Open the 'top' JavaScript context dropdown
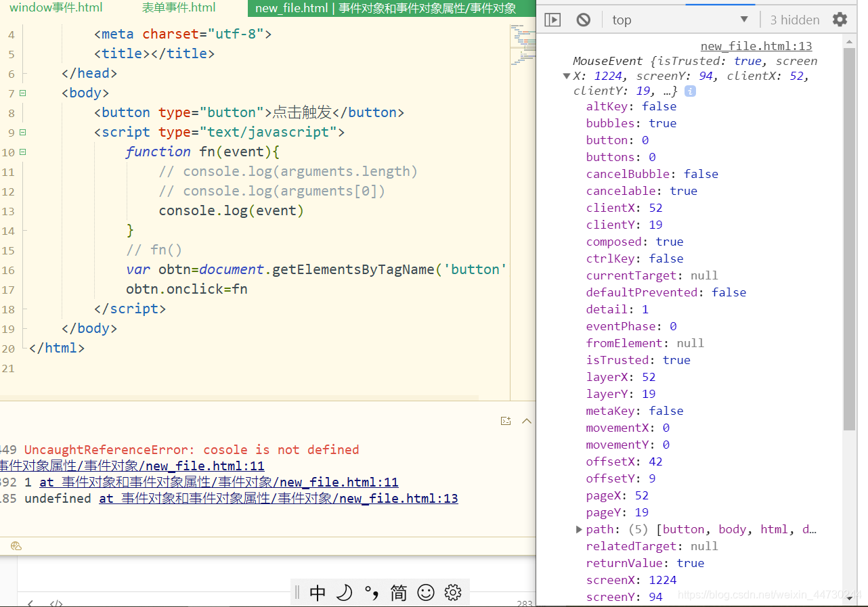This screenshot has width=868, height=607. (x=680, y=20)
